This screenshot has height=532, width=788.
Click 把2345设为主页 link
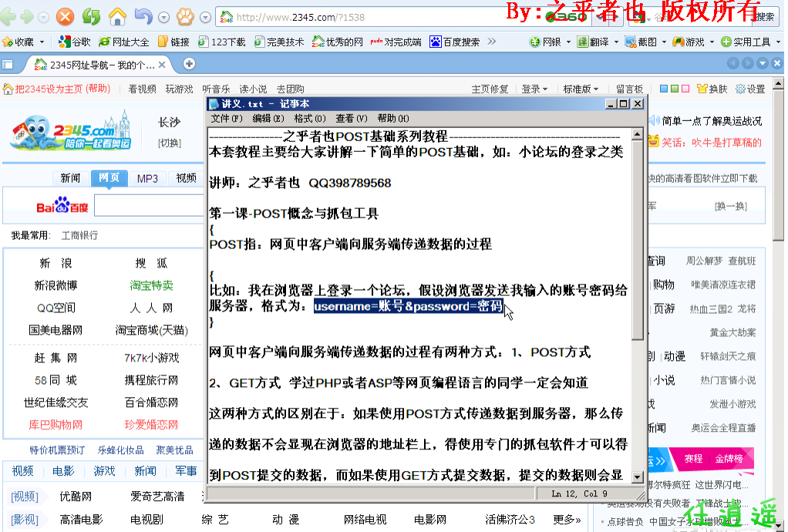point(49,89)
